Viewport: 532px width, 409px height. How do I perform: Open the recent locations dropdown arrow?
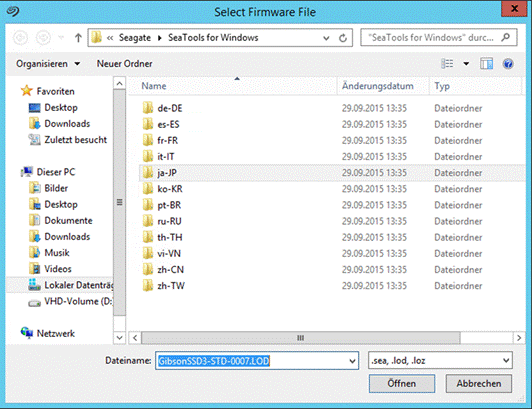(x=61, y=38)
